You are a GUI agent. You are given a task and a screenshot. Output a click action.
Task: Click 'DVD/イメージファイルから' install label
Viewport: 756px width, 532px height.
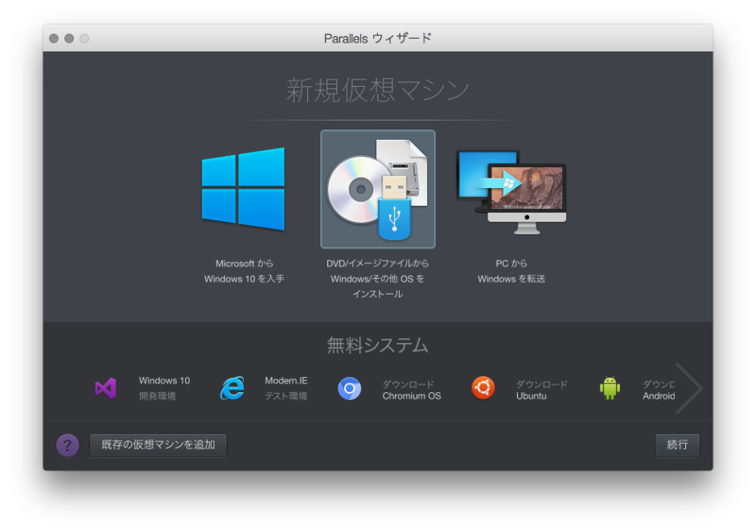377,279
